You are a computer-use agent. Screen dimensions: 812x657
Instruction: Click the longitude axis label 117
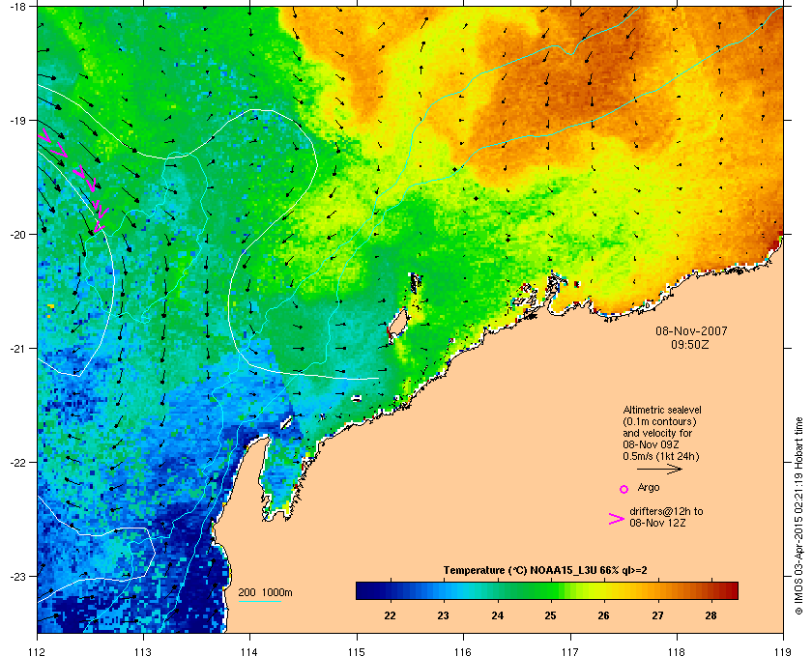click(x=569, y=652)
